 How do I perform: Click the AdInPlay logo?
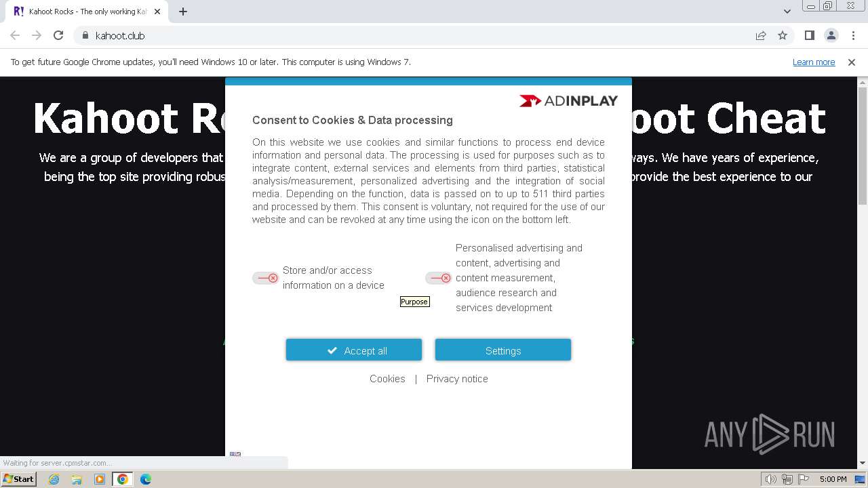point(568,101)
